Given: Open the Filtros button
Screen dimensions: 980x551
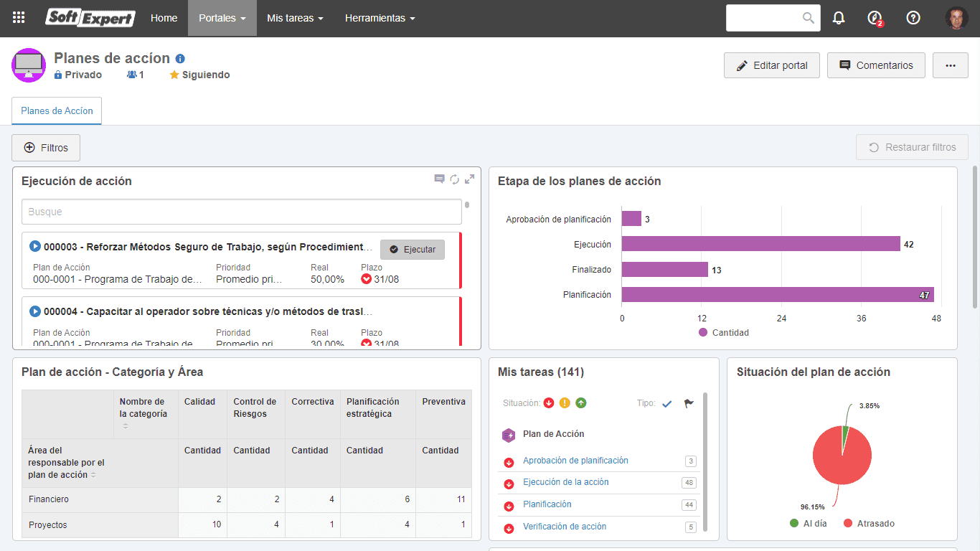Looking at the screenshot, I should pyautogui.click(x=46, y=148).
